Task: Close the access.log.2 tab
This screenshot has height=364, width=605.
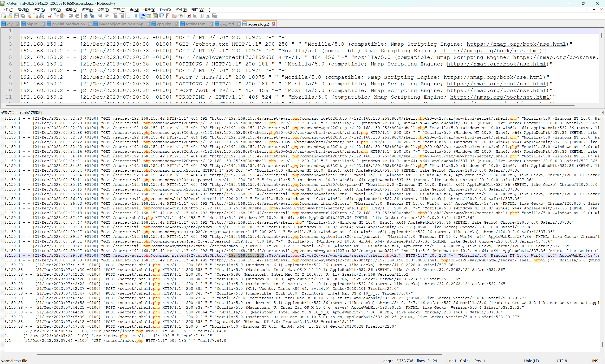Action: click(x=273, y=24)
